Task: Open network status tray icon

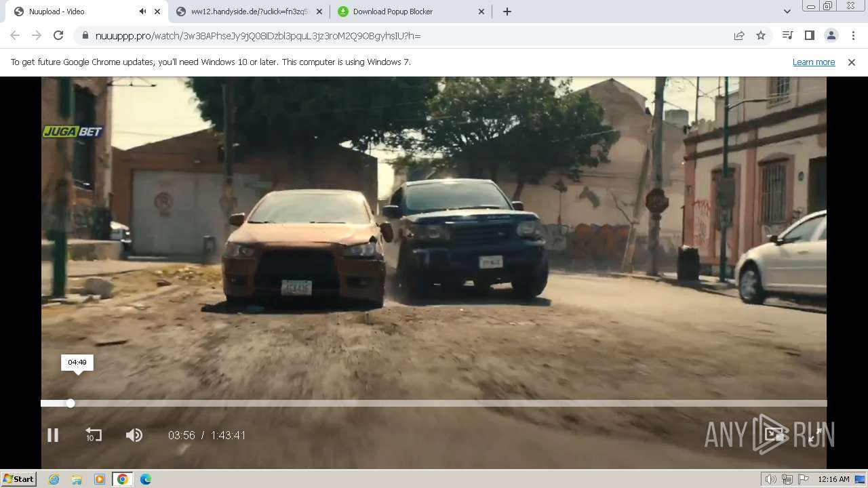Action: pos(787,479)
